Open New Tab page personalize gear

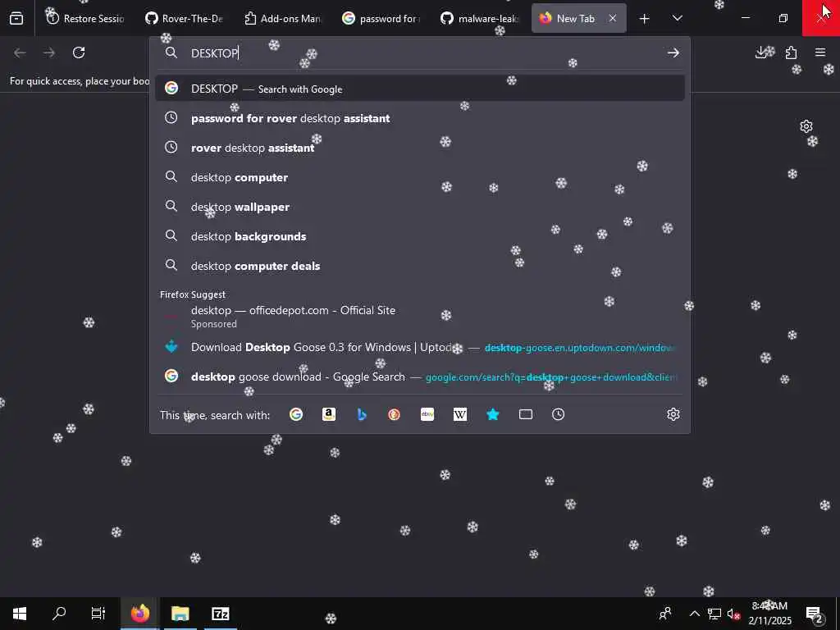806,126
